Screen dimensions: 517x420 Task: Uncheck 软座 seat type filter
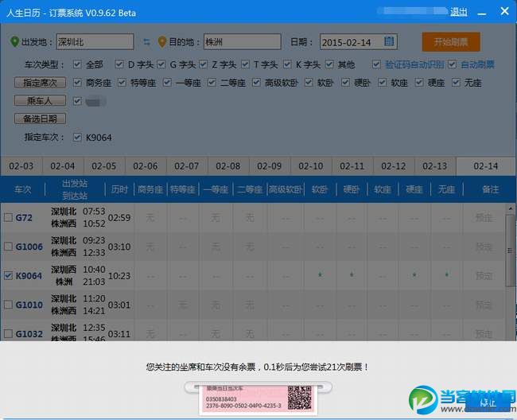click(x=382, y=83)
